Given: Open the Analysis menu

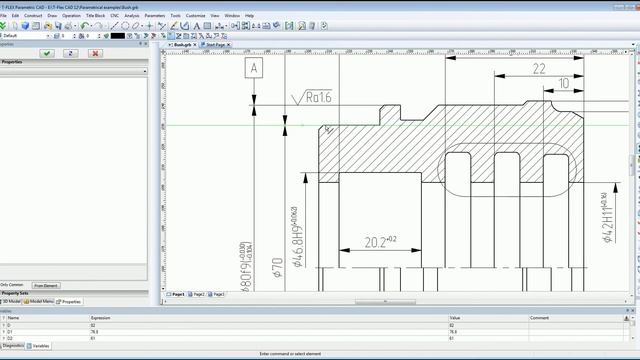Looking at the screenshot, I should click(132, 16).
